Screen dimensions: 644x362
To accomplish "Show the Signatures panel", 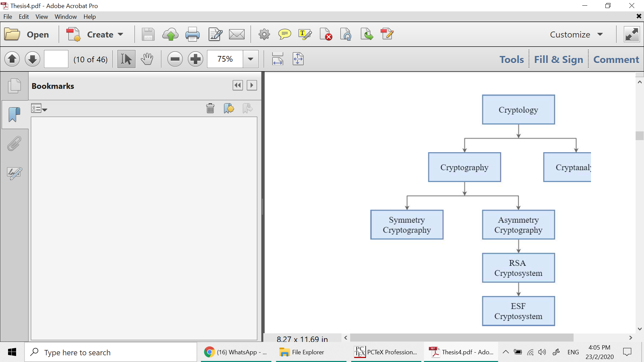I will 14,173.
